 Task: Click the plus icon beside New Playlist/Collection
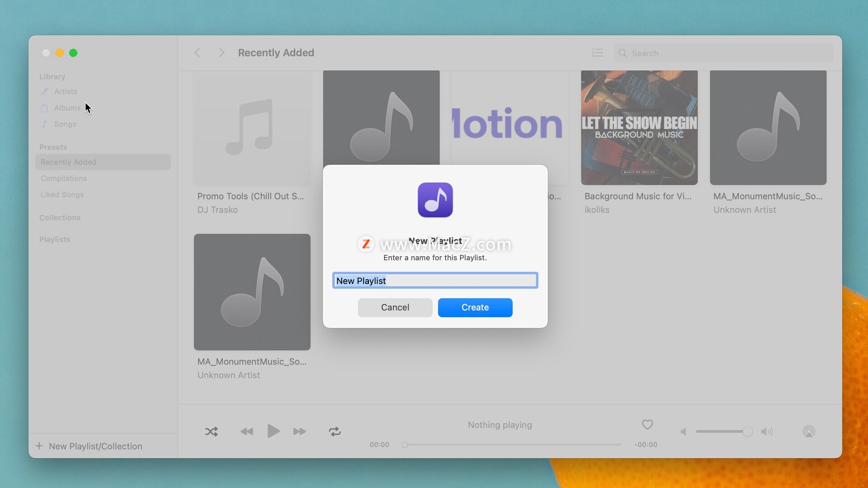(x=39, y=446)
